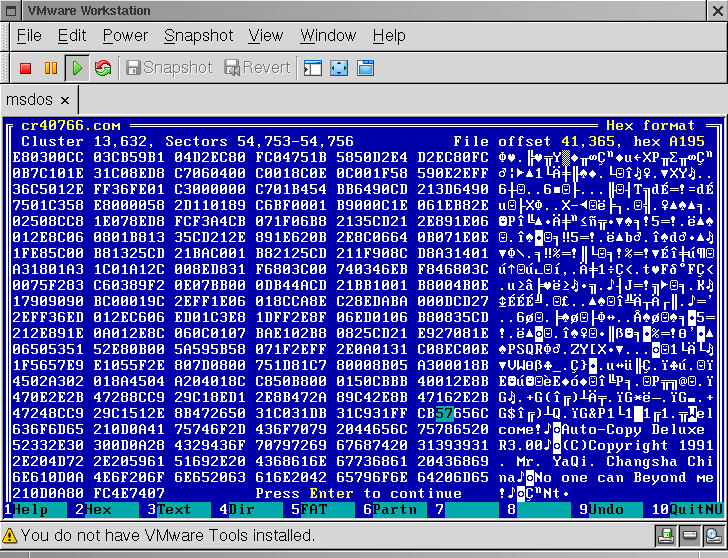Click the highlighted hex byte 57
The height and width of the screenshot is (558, 728).
coord(444,414)
